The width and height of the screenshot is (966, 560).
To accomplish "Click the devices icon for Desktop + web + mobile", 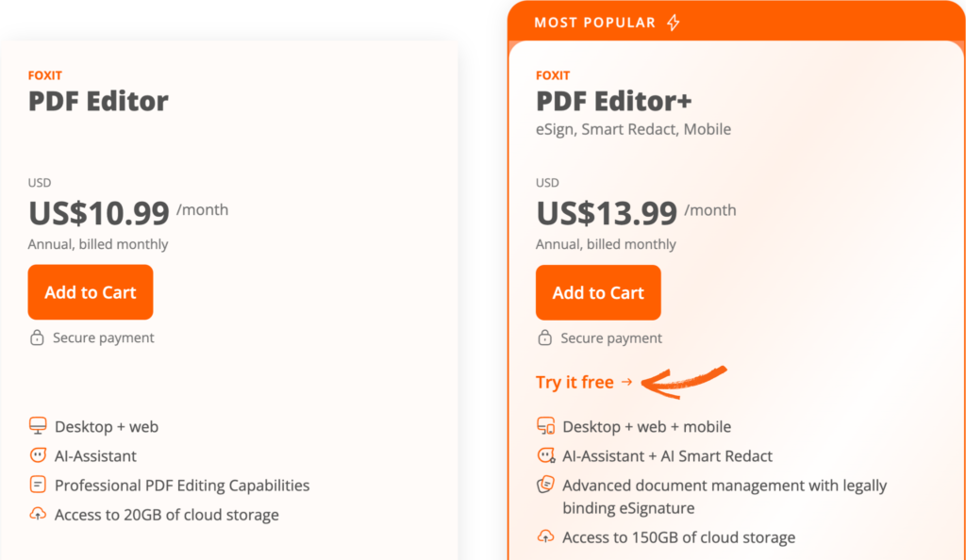I will click(545, 426).
